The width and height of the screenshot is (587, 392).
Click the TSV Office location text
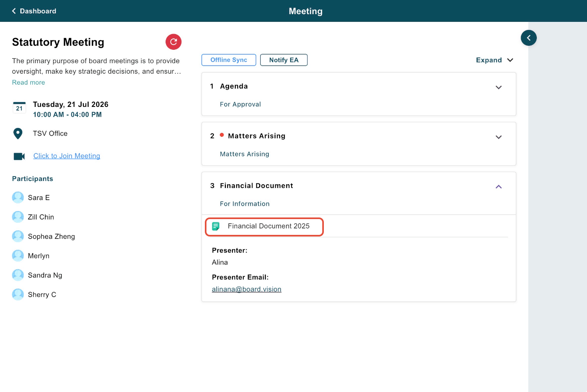(x=50, y=134)
